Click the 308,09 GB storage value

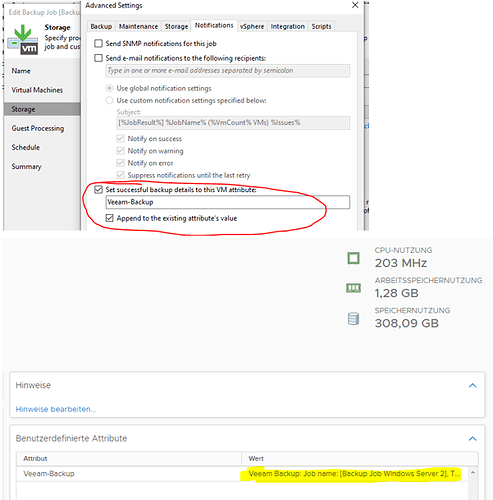coord(407,323)
